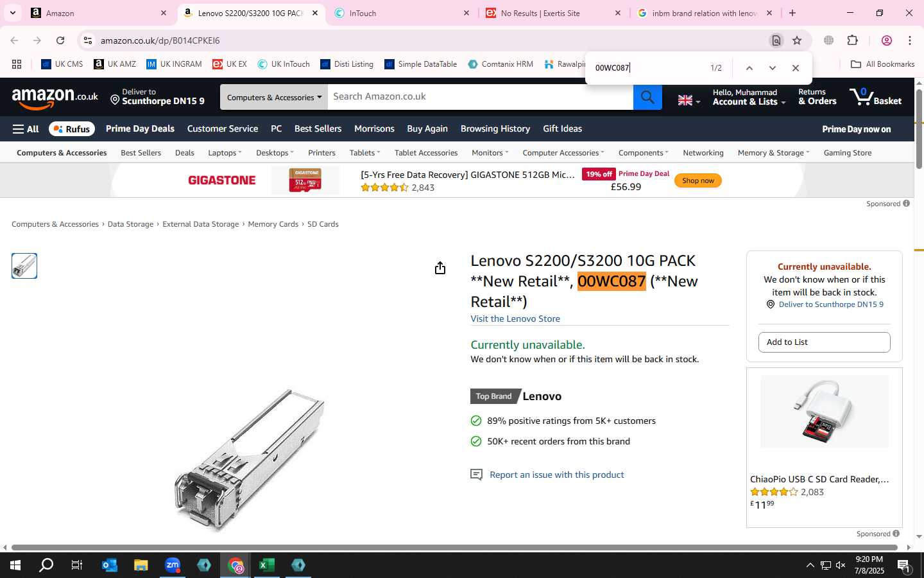The image size is (924, 578).
Task: Go to previous find-in-page match
Action: [x=749, y=68]
